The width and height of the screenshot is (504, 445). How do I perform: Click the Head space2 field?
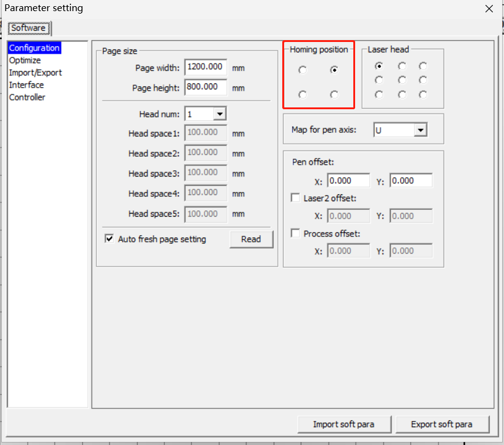[x=206, y=152]
